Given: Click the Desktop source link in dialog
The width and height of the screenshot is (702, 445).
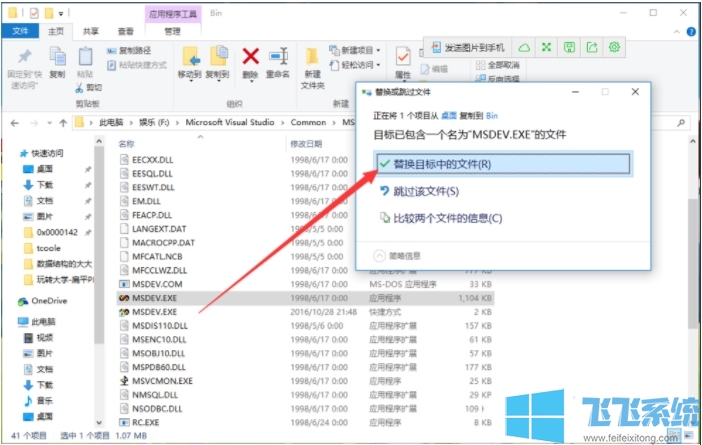Looking at the screenshot, I should (x=449, y=116).
